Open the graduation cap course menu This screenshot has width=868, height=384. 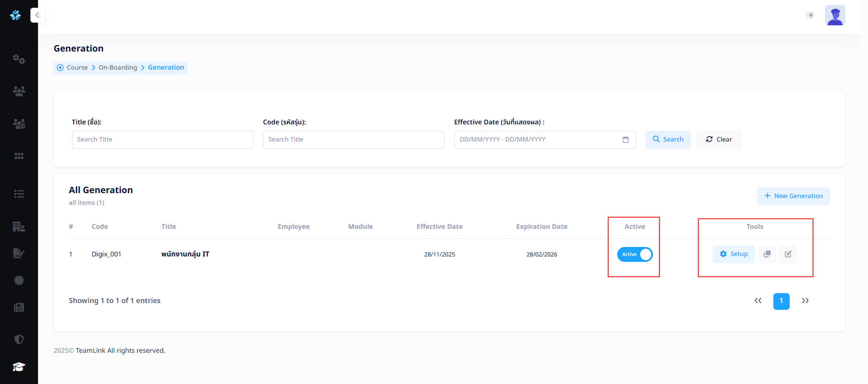point(19,367)
